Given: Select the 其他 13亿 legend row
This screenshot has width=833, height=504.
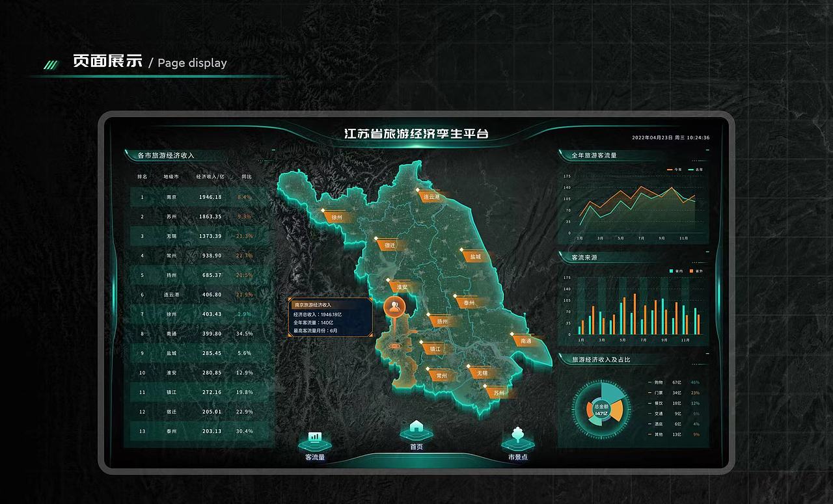Looking at the screenshot, I should click(x=674, y=434).
